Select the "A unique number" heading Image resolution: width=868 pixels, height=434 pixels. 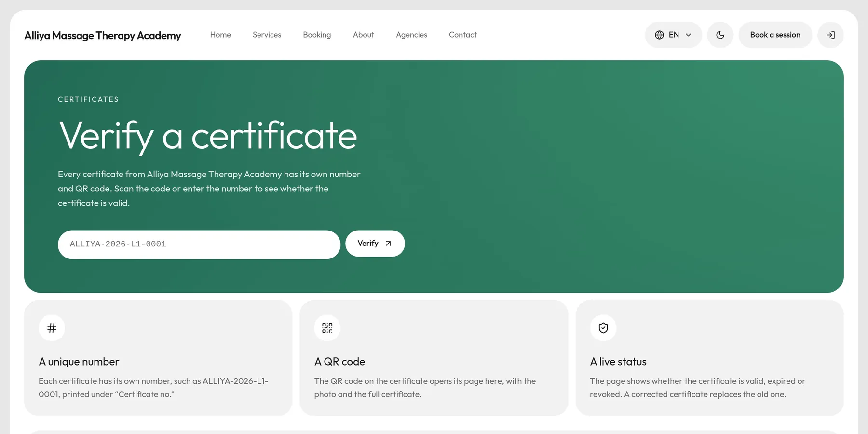click(79, 362)
